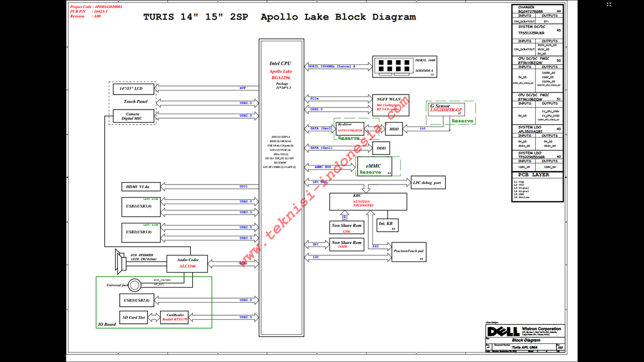Click the 'HDMI V1.4a' block
Screen dimensions: 644x362
coord(141,187)
